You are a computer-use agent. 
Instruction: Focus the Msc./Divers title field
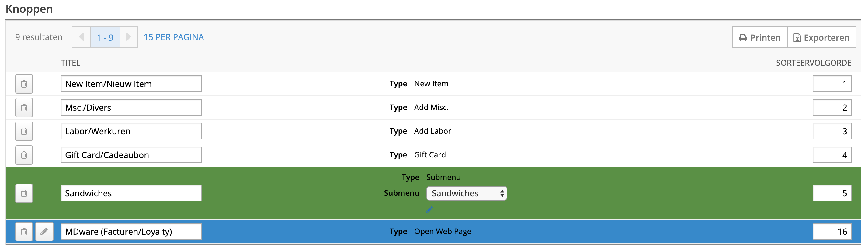click(x=131, y=107)
